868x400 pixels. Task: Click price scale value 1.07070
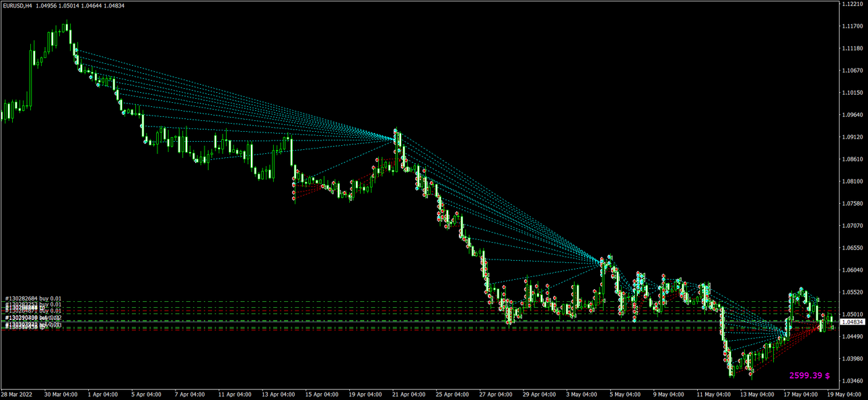852,226
